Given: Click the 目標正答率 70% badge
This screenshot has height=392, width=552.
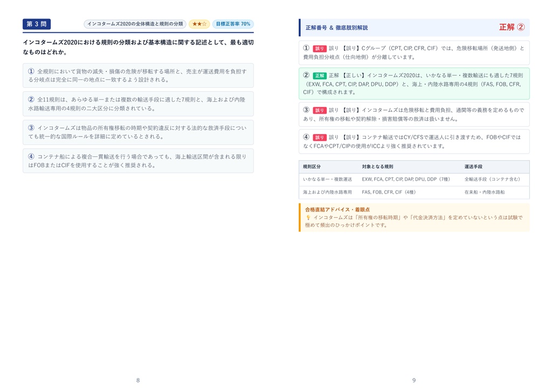Looking at the screenshot, I should tap(233, 24).
